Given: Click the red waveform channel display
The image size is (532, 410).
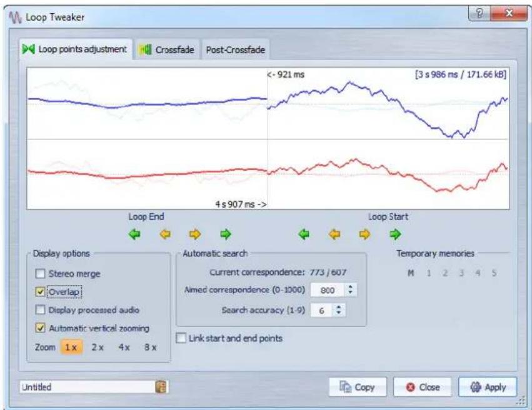Looking at the screenshot, I should 268,174.
